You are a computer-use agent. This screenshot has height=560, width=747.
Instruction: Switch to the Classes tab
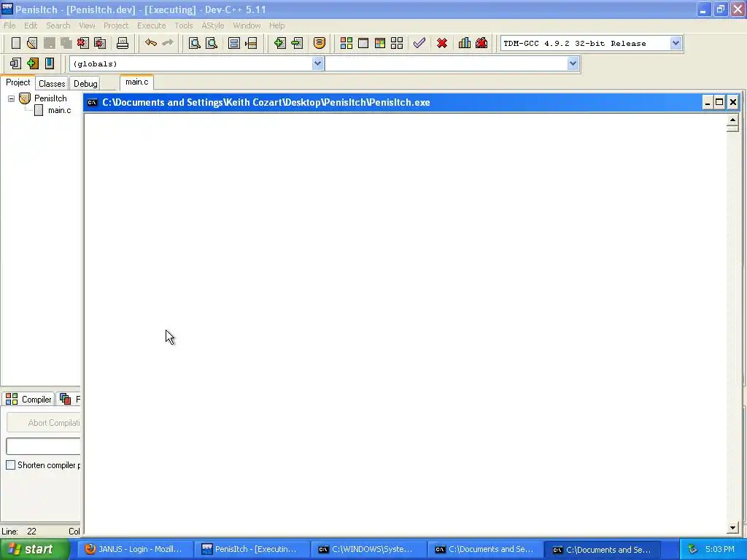point(52,83)
